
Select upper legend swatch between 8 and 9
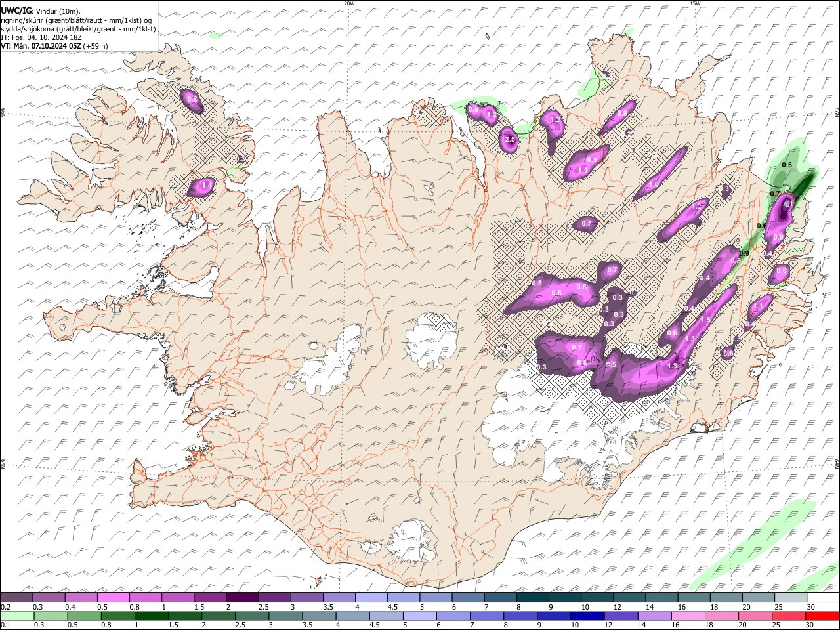click(x=532, y=597)
